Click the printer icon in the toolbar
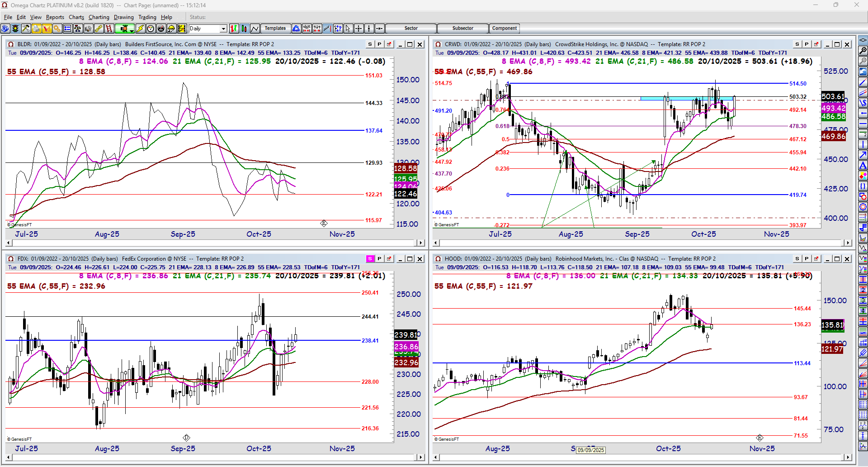Viewport: 868px width, 467px height. 36,29
